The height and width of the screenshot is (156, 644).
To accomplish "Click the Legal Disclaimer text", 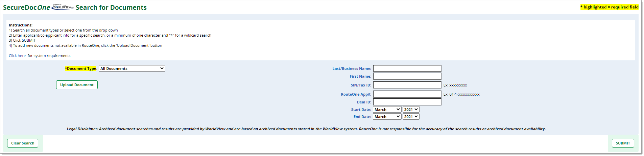I will click(x=306, y=129).
